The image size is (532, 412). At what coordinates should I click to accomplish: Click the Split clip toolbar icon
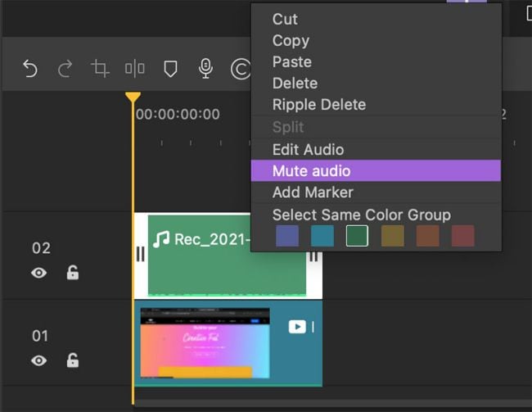(135, 70)
